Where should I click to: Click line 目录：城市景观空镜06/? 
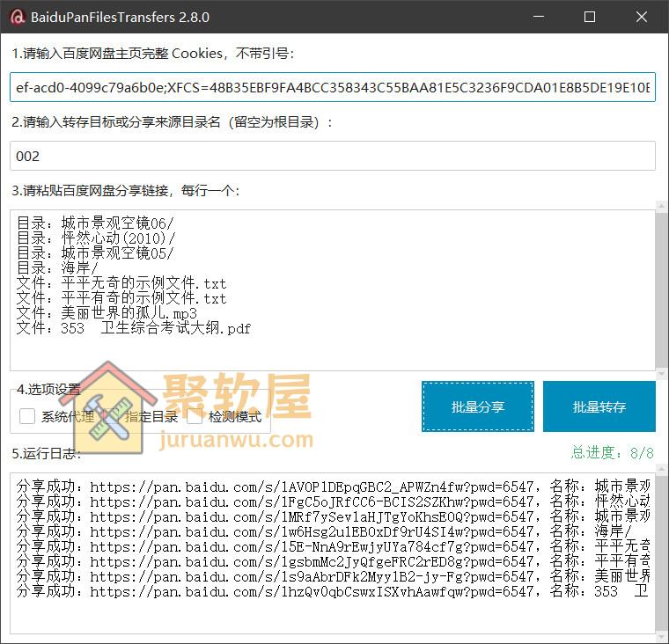(x=95, y=223)
